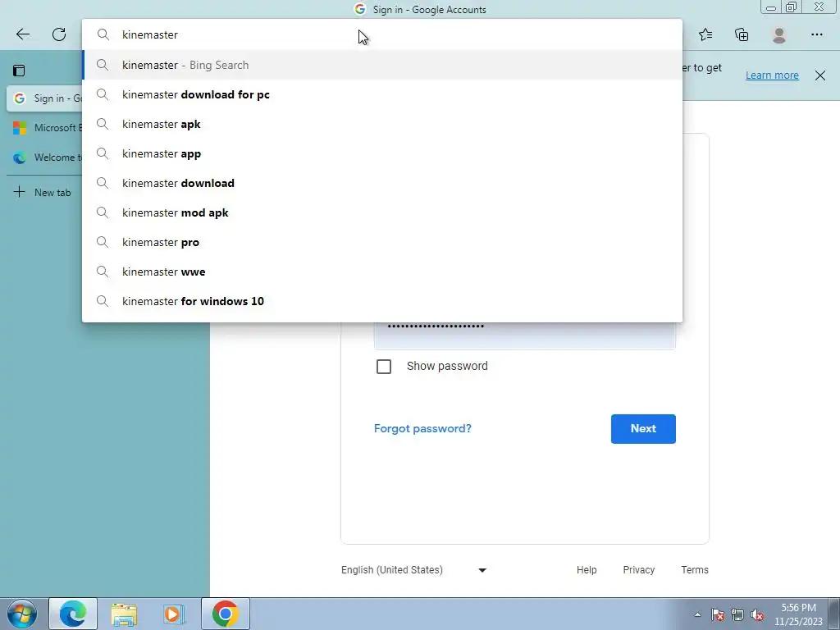Pick the plain kinemaster download suggestion

pyautogui.click(x=382, y=183)
